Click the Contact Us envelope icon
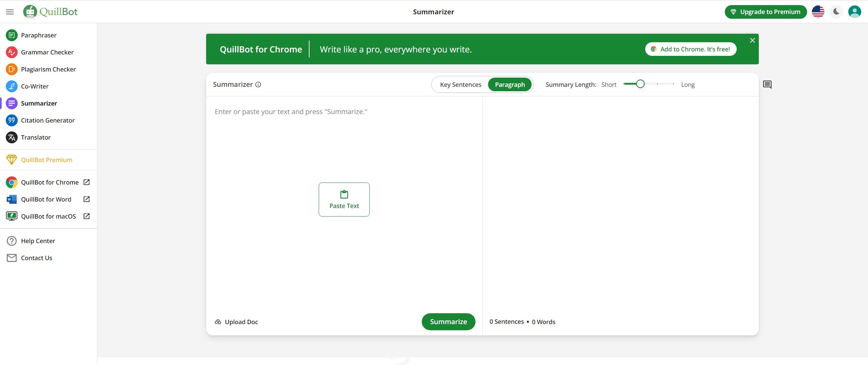This screenshot has width=868, height=365. [12, 258]
